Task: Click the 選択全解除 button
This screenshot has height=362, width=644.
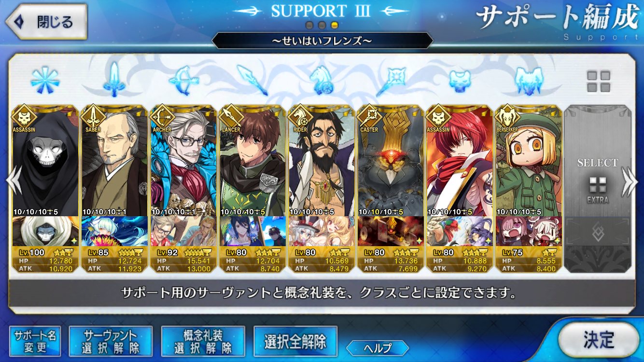Action: [x=295, y=341]
